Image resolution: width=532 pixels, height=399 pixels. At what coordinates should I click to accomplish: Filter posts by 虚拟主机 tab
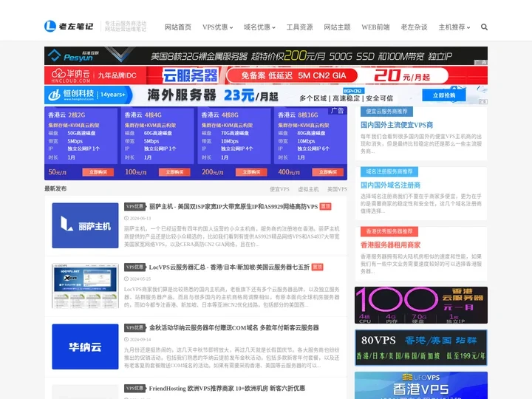tap(308, 189)
